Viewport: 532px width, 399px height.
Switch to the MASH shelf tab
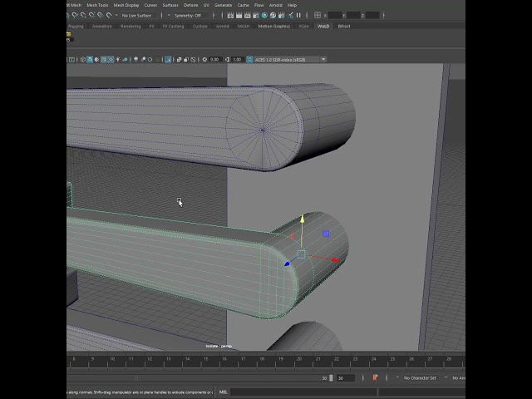(244, 26)
